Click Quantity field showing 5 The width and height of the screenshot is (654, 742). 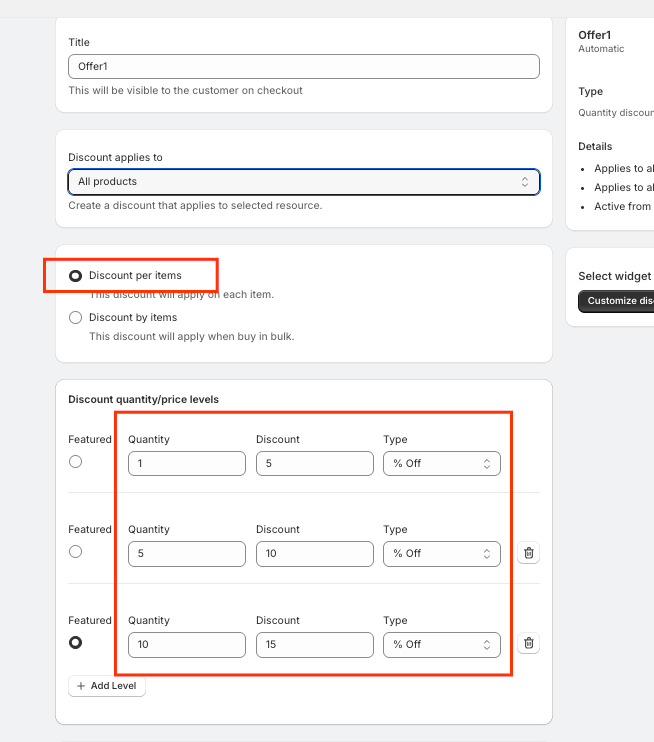click(186, 554)
